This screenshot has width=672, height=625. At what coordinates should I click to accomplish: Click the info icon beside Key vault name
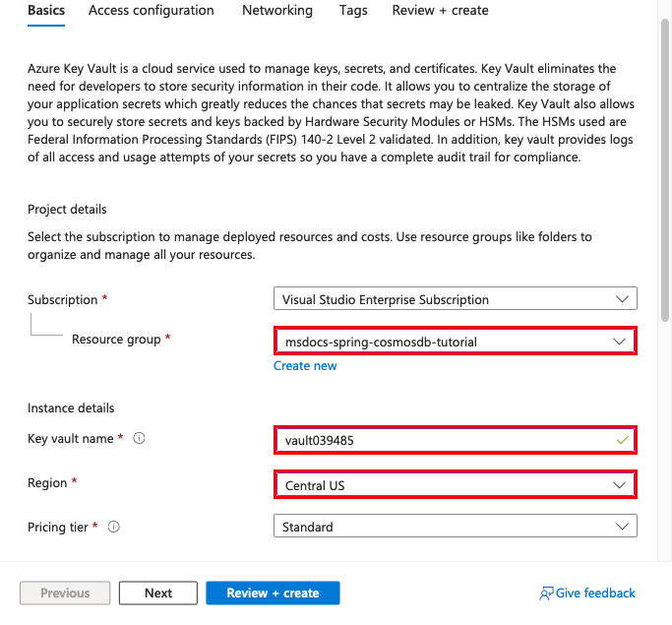coord(139,439)
